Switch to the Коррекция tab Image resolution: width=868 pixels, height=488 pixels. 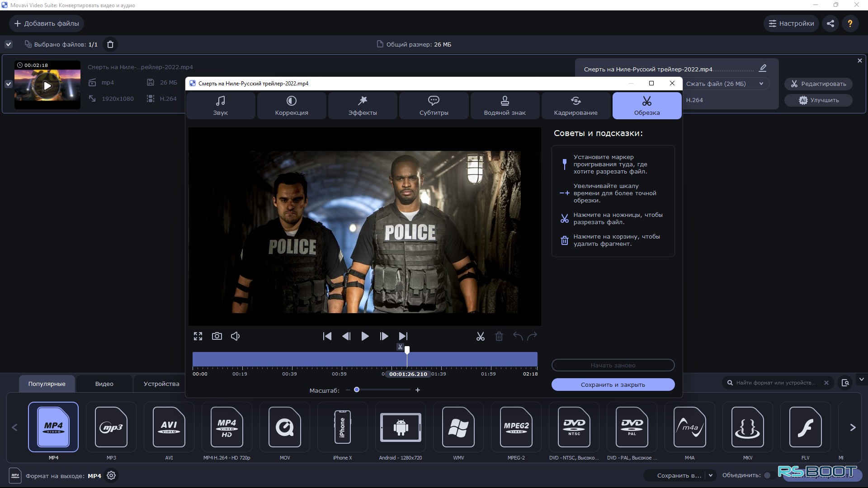pyautogui.click(x=292, y=106)
